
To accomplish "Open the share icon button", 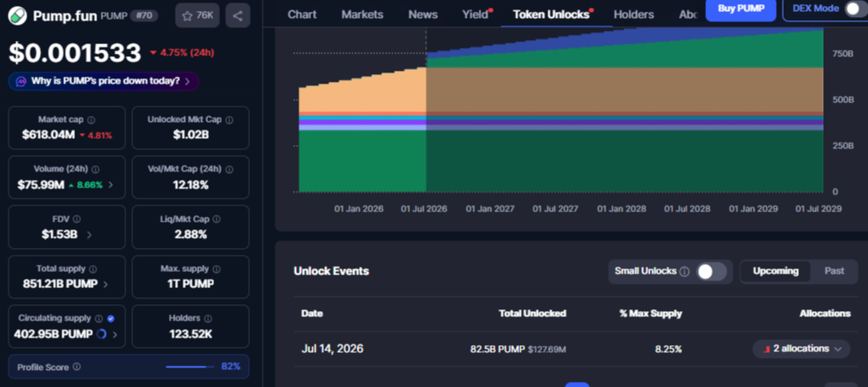I will (238, 15).
